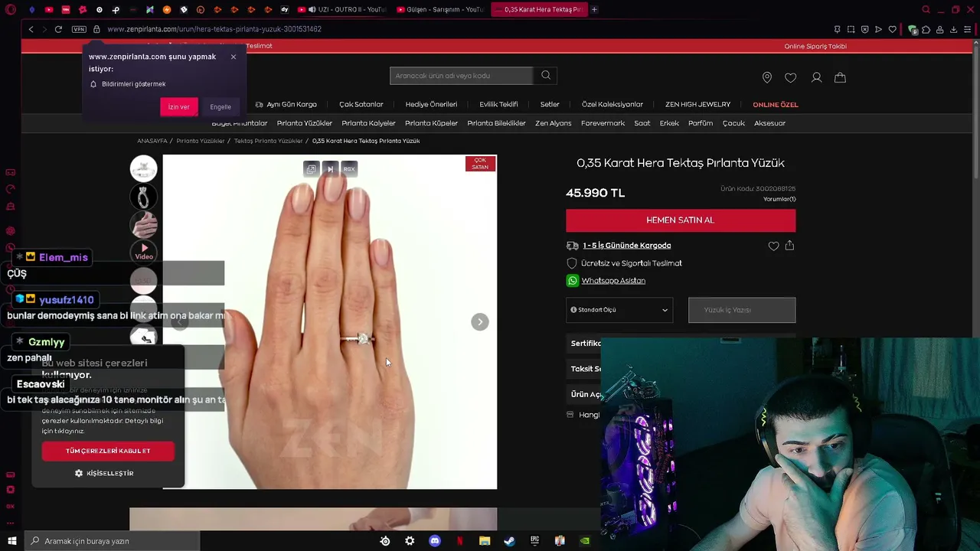Image resolution: width=980 pixels, height=551 pixels.
Task: Select the hand photo thumbnail
Action: tap(143, 225)
